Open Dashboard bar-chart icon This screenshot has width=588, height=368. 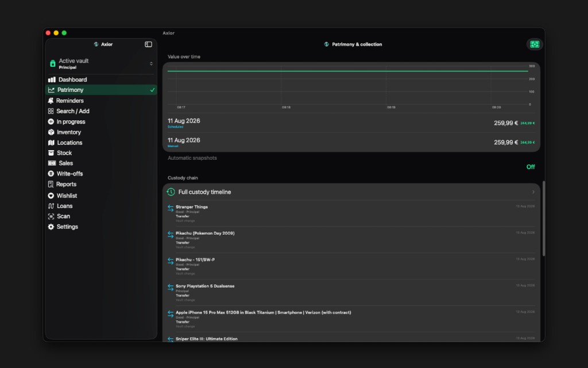click(x=52, y=79)
